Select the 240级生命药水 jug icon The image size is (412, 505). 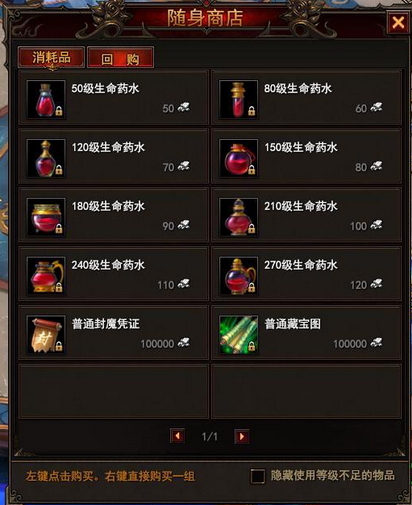46,276
